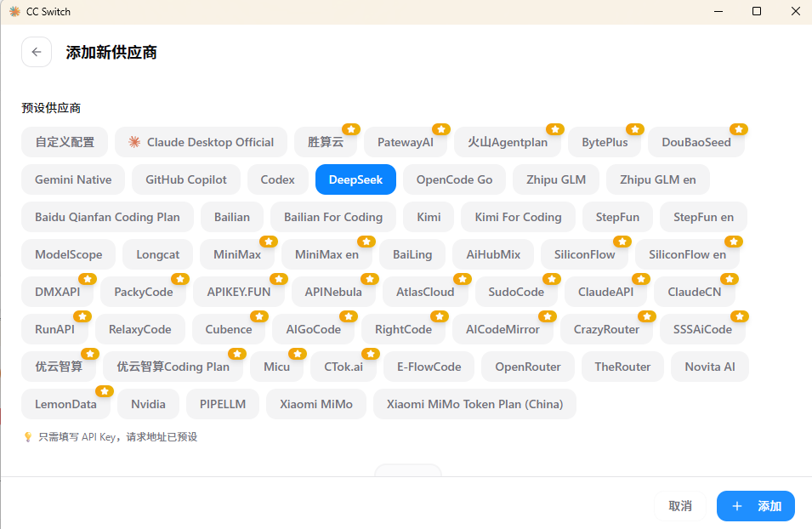The height and width of the screenshot is (529, 812).
Task: Select the 胜算云 provider
Action: tap(325, 142)
